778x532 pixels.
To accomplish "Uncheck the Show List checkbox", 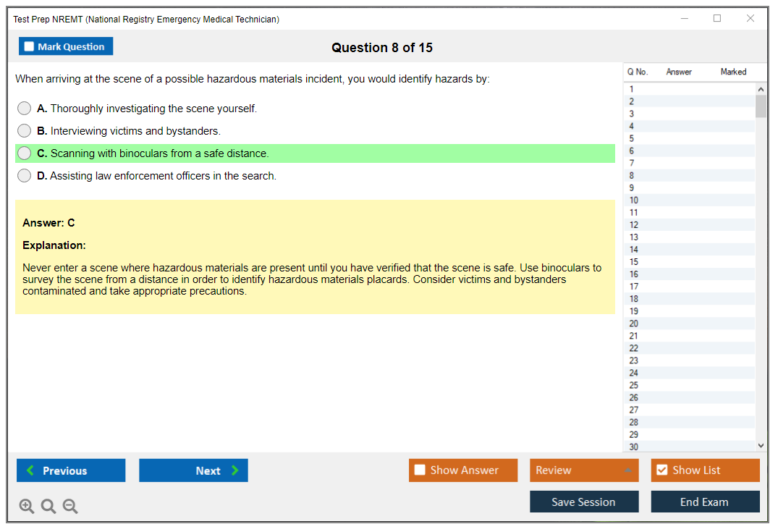I will click(x=661, y=470).
